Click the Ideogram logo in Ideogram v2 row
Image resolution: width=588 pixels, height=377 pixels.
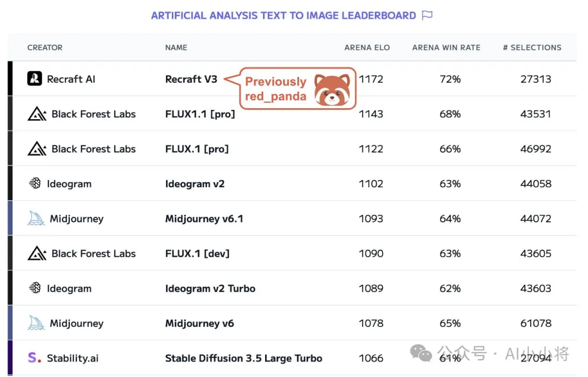click(35, 183)
